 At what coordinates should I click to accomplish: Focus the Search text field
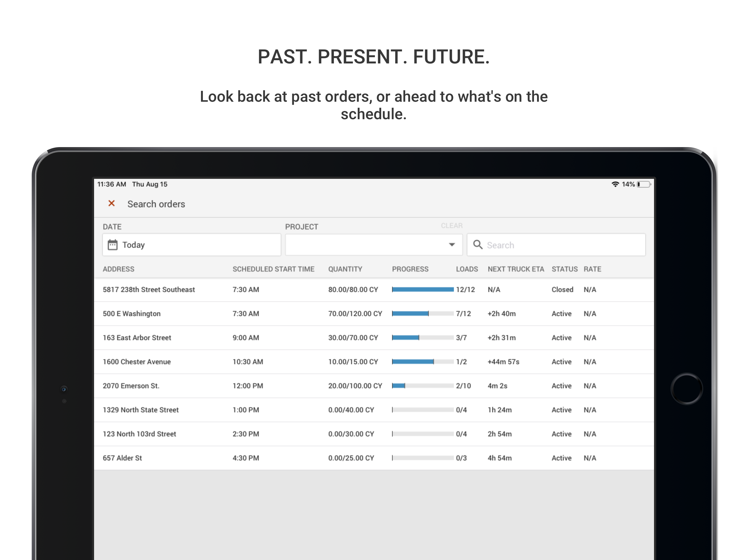(556, 244)
